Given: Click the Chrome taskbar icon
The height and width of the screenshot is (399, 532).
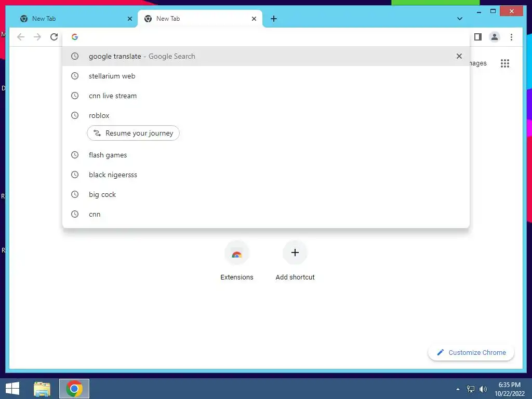Looking at the screenshot, I should pyautogui.click(x=74, y=389).
